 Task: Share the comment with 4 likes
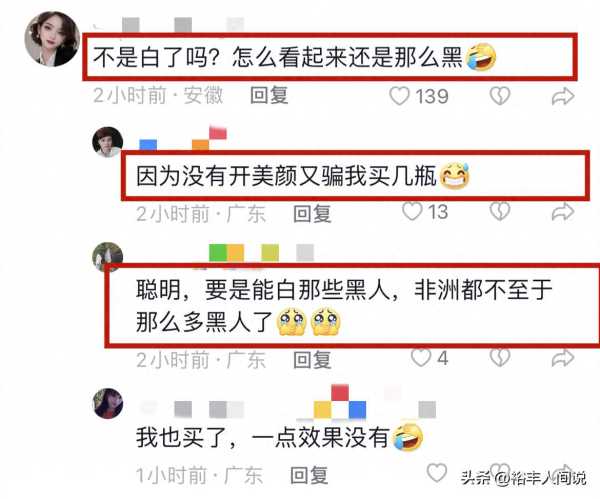[563, 358]
